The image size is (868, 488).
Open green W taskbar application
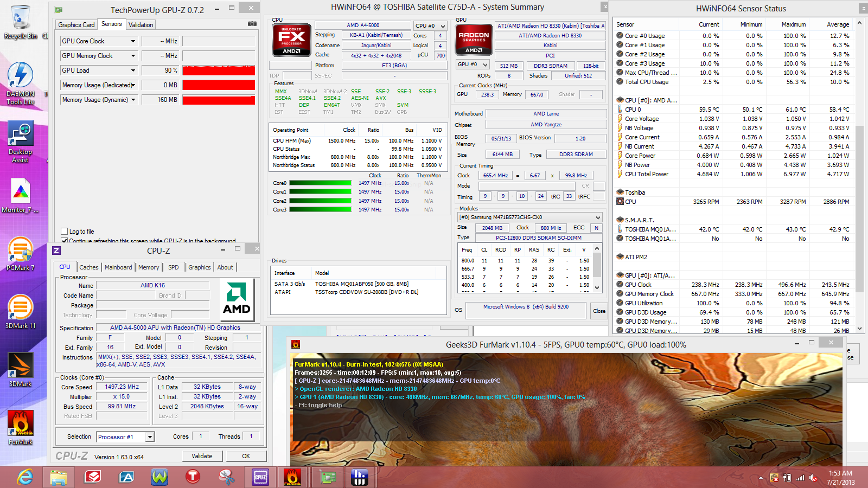(159, 477)
